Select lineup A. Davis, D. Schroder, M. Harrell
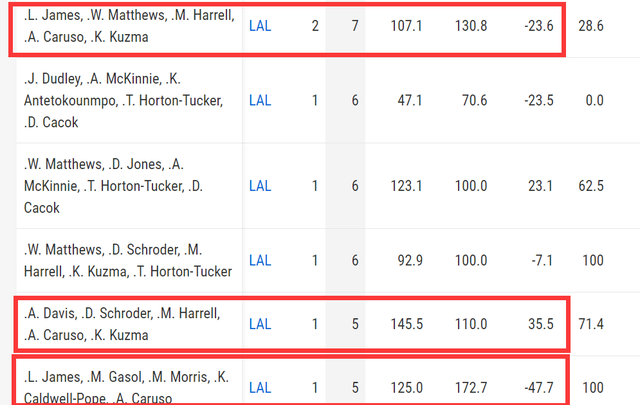 122,324
